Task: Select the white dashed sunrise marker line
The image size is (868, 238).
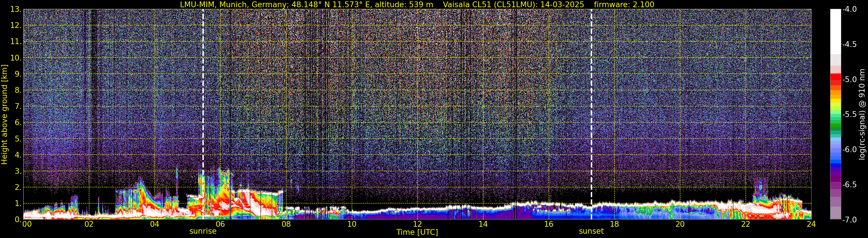Action: coord(203,114)
